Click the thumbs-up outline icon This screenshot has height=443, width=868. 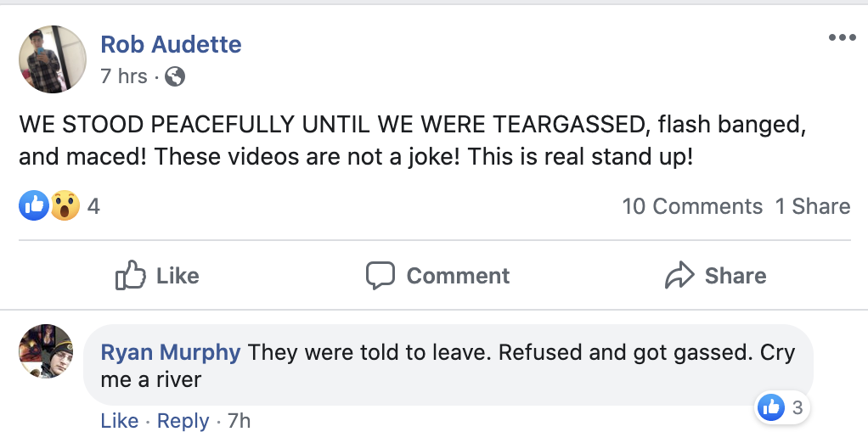click(x=130, y=276)
